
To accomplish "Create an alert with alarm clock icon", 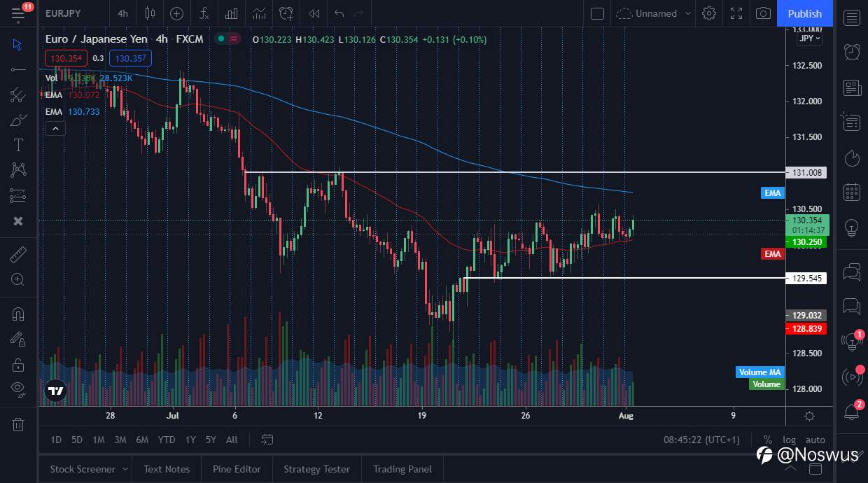I will [x=286, y=13].
